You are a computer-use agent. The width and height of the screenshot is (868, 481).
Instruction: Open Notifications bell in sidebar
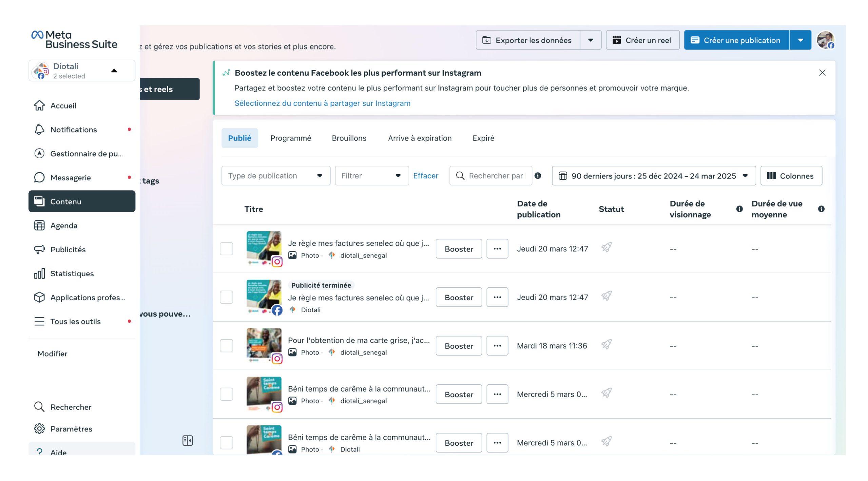[x=39, y=129]
